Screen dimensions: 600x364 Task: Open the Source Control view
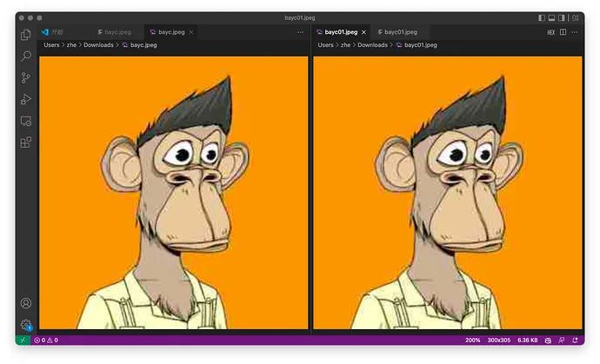(x=25, y=78)
